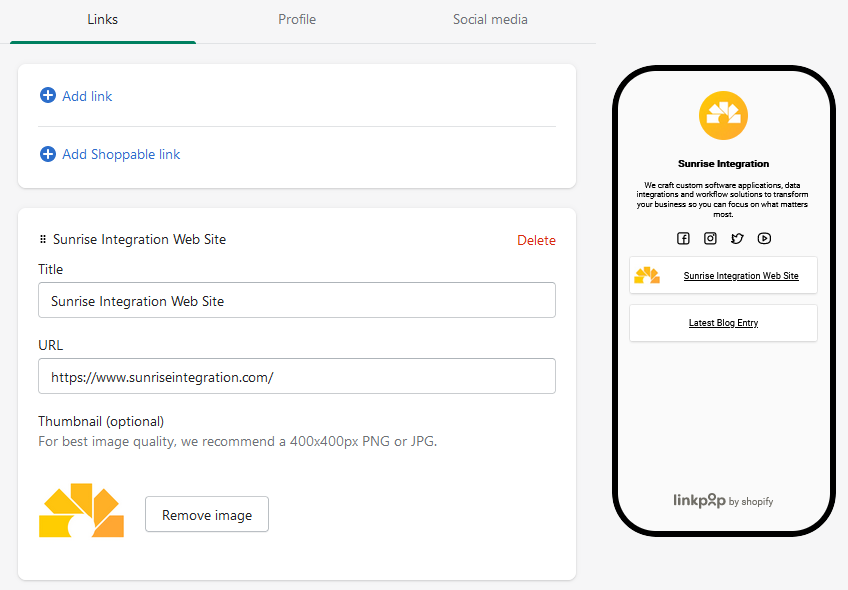Open the YouTube icon in the phone preview
Viewport: 848px width, 590px height.
(x=764, y=238)
